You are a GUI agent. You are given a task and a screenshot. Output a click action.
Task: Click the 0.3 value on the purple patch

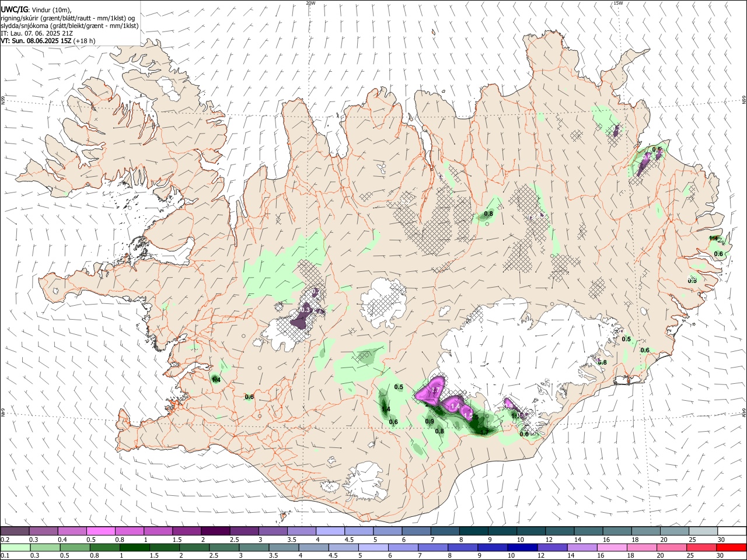click(305, 310)
